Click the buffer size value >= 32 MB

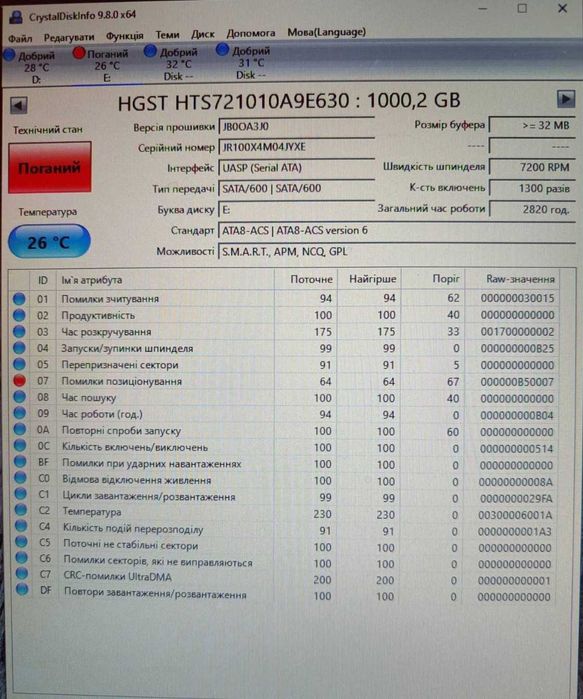coord(532,125)
